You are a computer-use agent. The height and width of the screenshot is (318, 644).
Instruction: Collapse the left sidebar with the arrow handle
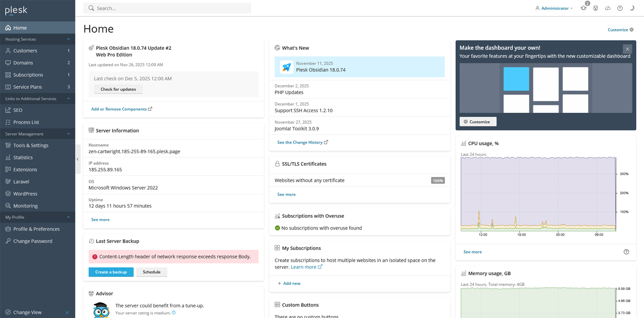pyautogui.click(x=78, y=159)
